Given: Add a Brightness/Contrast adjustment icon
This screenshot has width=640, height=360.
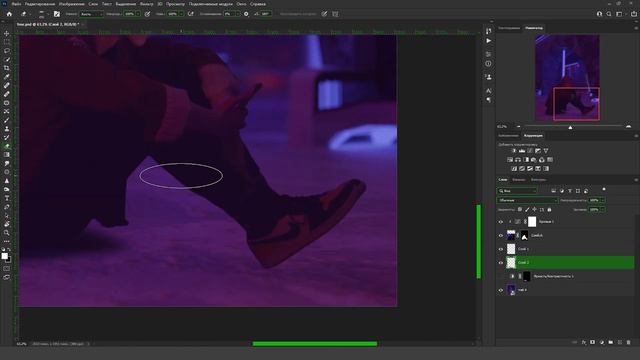Looking at the screenshot, I should coord(514,151).
